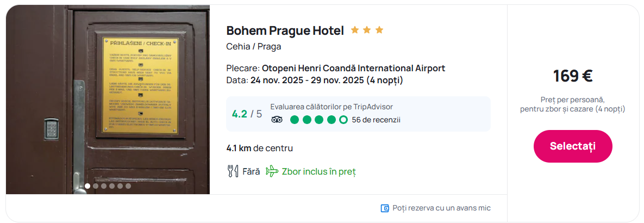Jump to the last photo carousel dot

128,186
